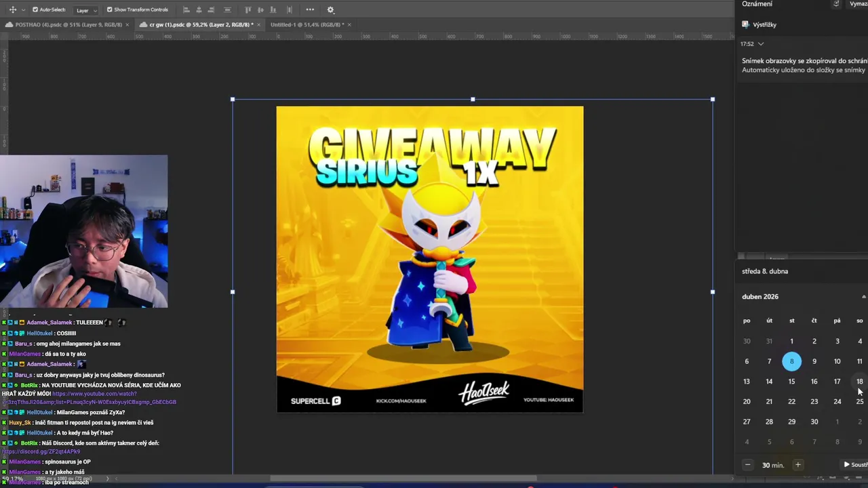Decrease focus time with minus button
This screenshot has width=868, height=488.
(747, 465)
